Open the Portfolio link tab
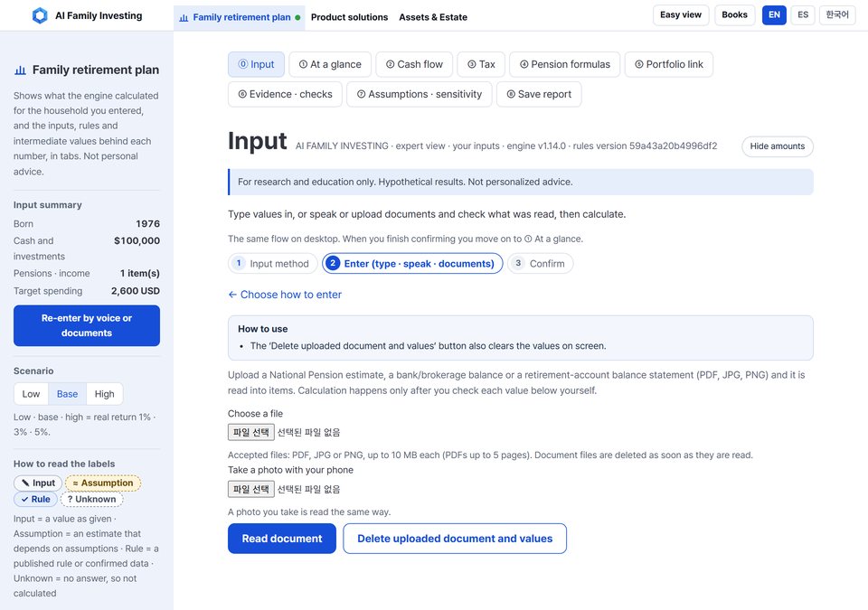 (x=669, y=65)
